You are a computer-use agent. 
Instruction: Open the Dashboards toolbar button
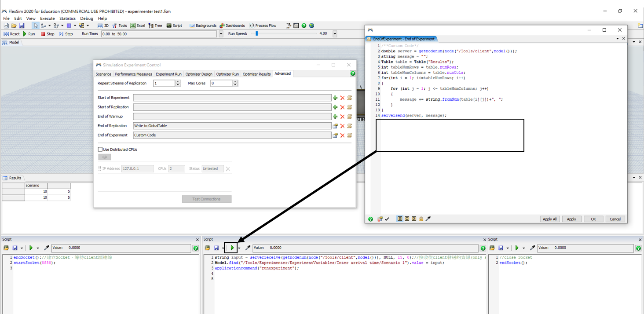click(232, 26)
